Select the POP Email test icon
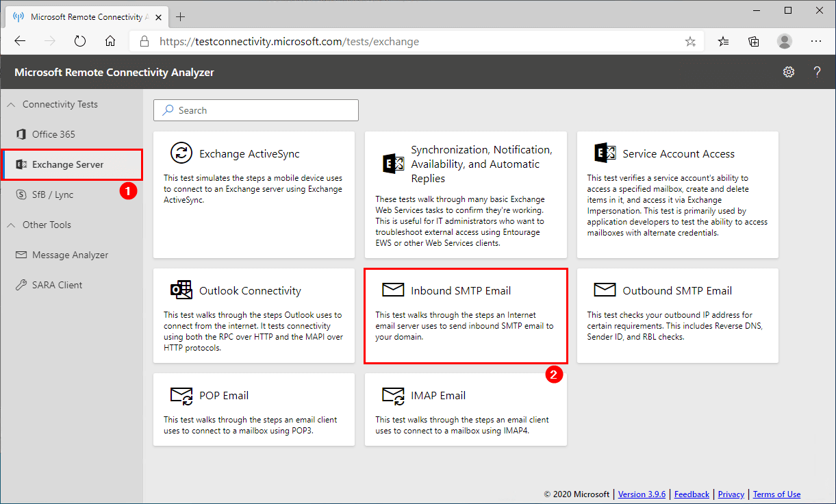 pyautogui.click(x=181, y=395)
